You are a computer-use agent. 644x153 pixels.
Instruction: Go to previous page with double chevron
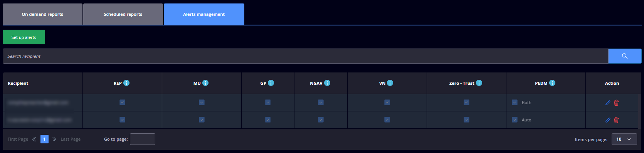(x=34, y=139)
